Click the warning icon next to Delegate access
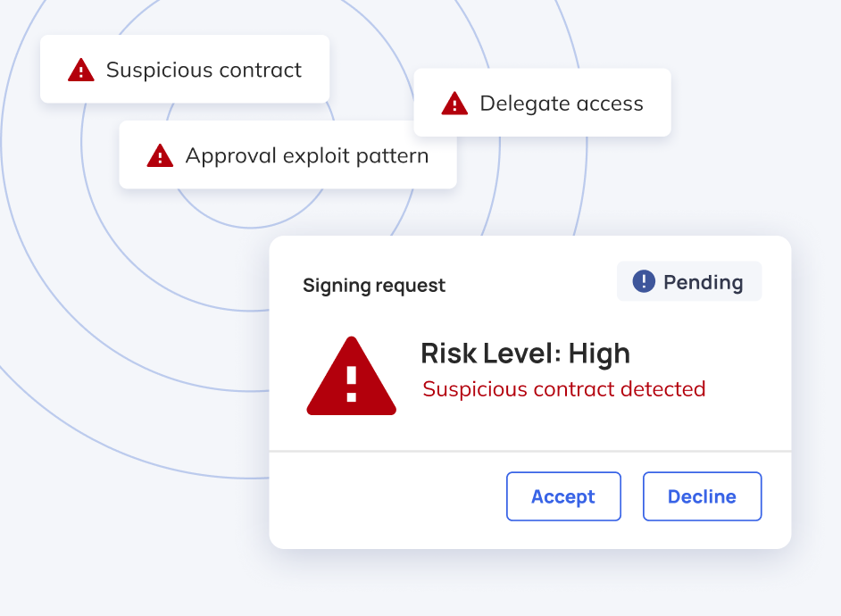 click(454, 104)
